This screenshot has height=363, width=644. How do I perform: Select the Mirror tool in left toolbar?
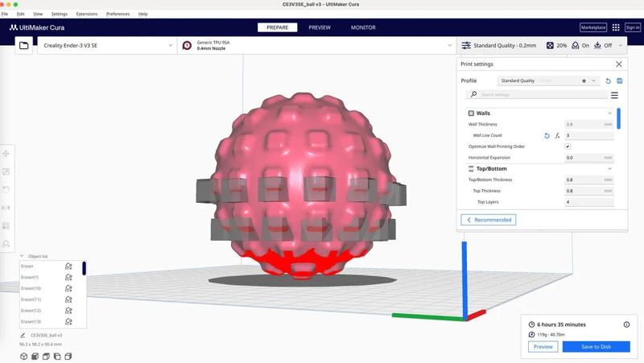click(6, 208)
